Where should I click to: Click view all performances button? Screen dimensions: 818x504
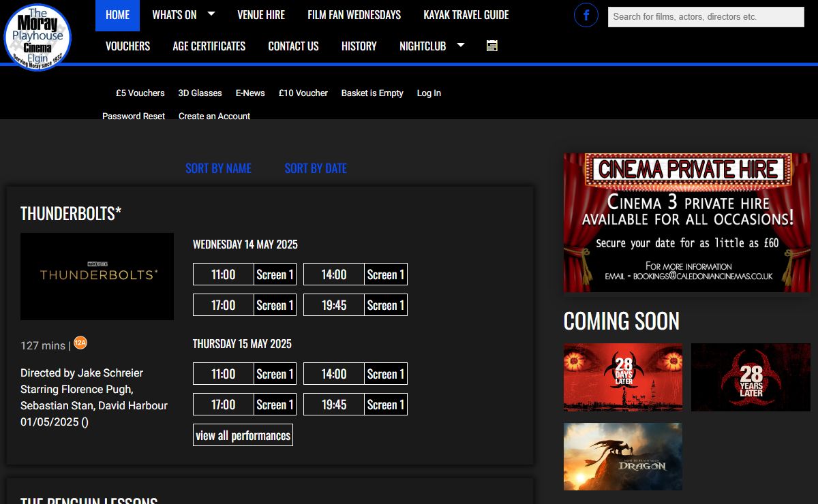click(x=243, y=435)
